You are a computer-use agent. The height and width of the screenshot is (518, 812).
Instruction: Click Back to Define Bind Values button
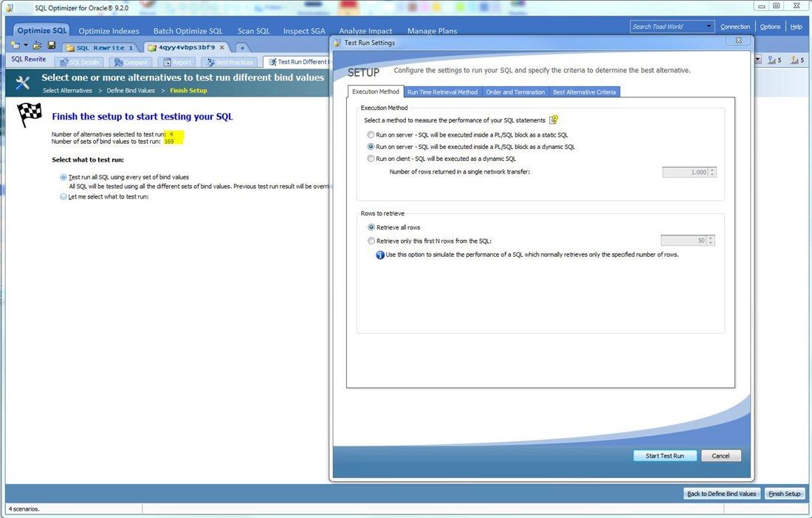[x=721, y=494]
